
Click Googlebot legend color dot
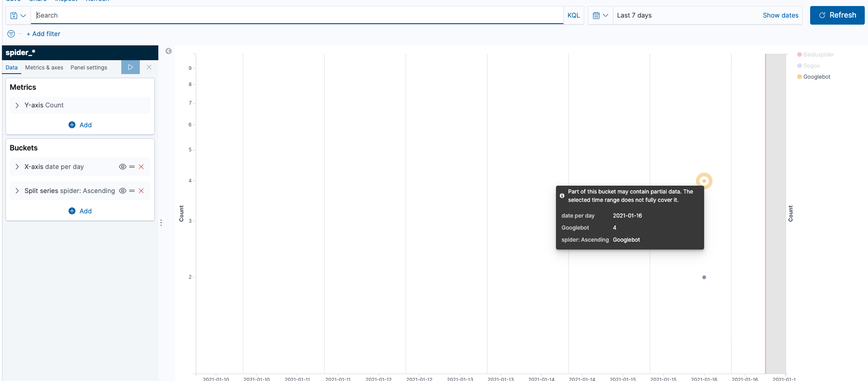(799, 77)
